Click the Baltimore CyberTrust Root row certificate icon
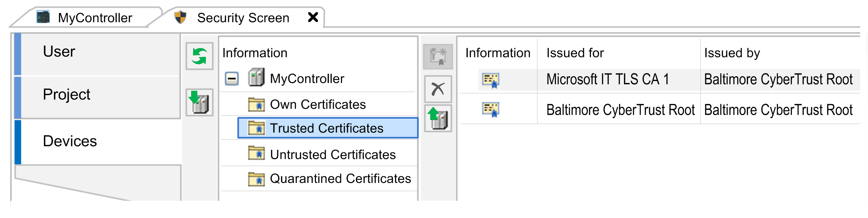 (490, 110)
